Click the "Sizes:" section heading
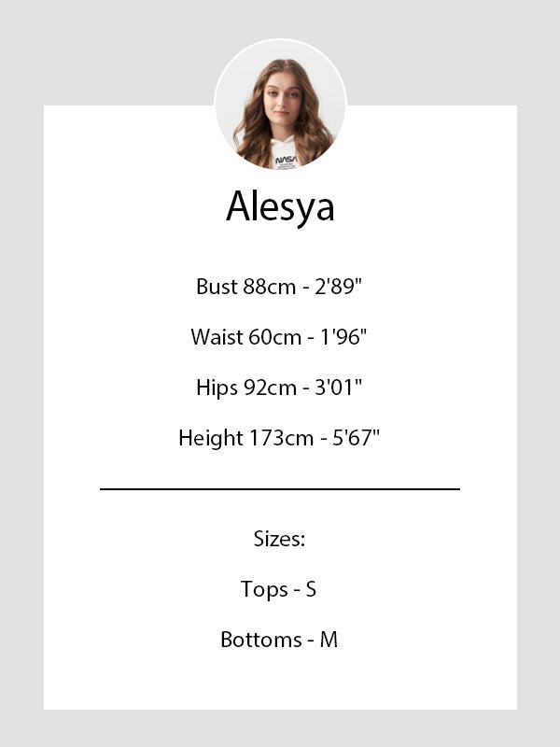The width and height of the screenshot is (560, 747). tap(280, 539)
